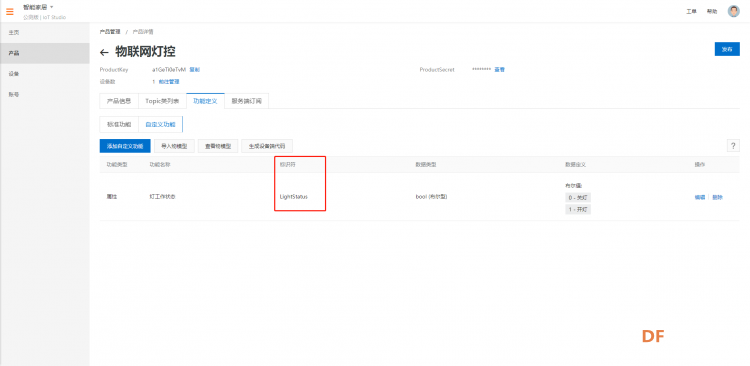Click the blue 发布 button
This screenshot has height=366, width=750.
click(x=727, y=49)
